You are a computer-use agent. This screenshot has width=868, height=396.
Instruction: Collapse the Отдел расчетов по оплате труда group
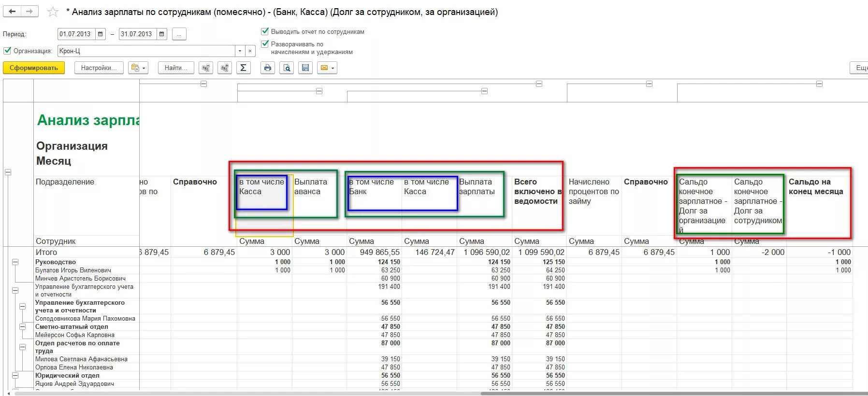pyautogui.click(x=22, y=347)
